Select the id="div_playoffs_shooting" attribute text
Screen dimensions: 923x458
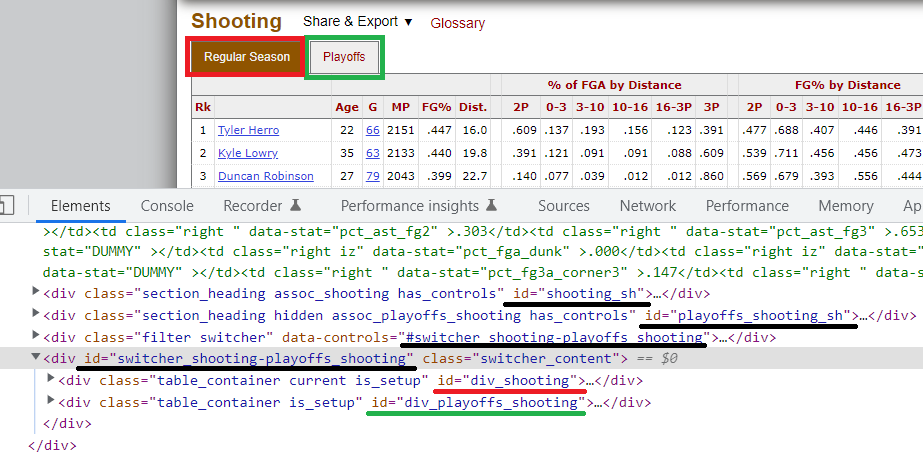(479, 403)
